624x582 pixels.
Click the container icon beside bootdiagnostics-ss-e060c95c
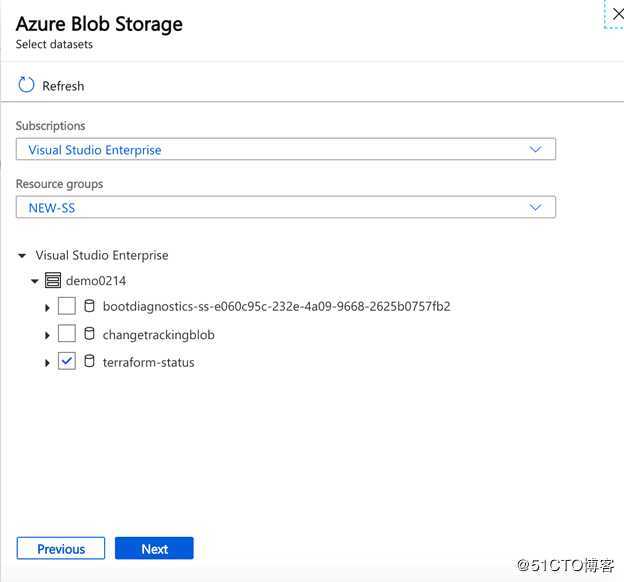90,306
